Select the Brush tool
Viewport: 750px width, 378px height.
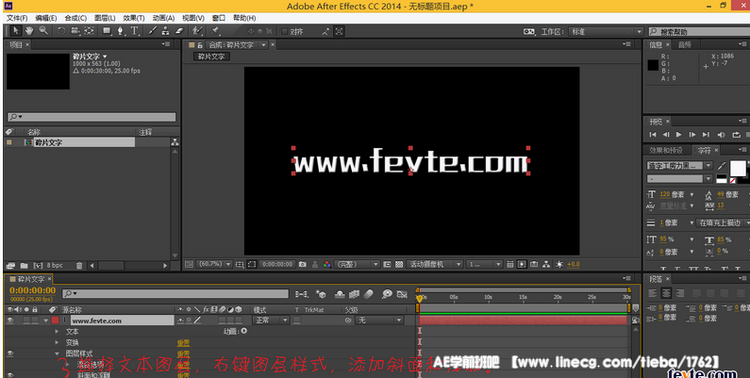152,31
